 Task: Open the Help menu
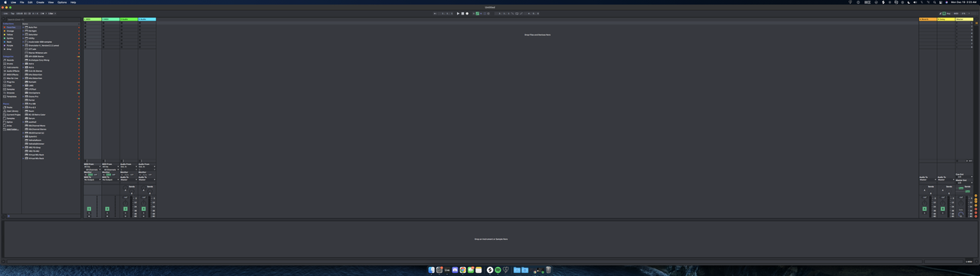pos(73,2)
